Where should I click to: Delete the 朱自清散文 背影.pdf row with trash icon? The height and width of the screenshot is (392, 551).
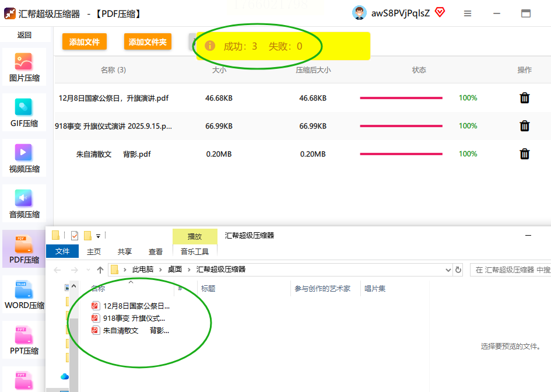[524, 154]
